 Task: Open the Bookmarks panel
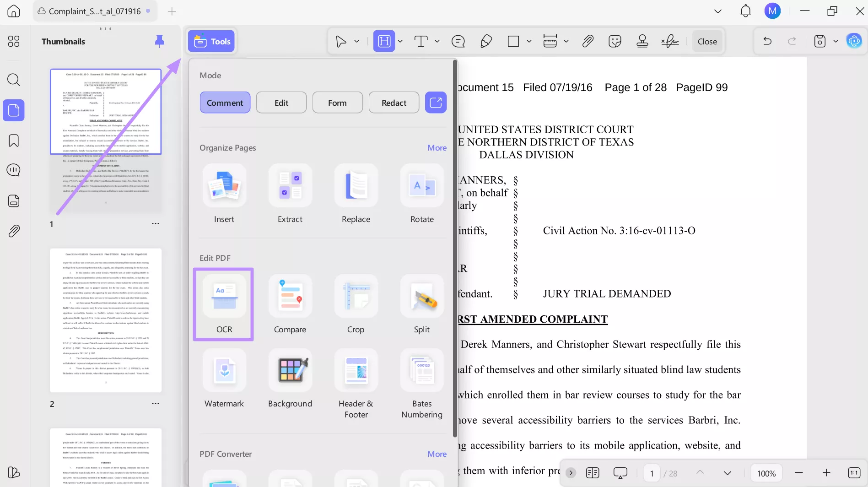[x=13, y=141]
